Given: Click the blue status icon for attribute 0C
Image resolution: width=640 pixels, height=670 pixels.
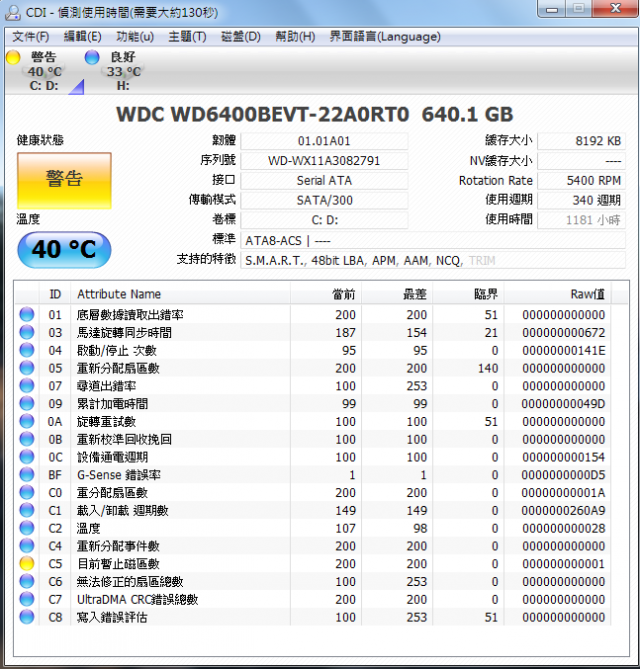Looking at the screenshot, I should pyautogui.click(x=27, y=457).
